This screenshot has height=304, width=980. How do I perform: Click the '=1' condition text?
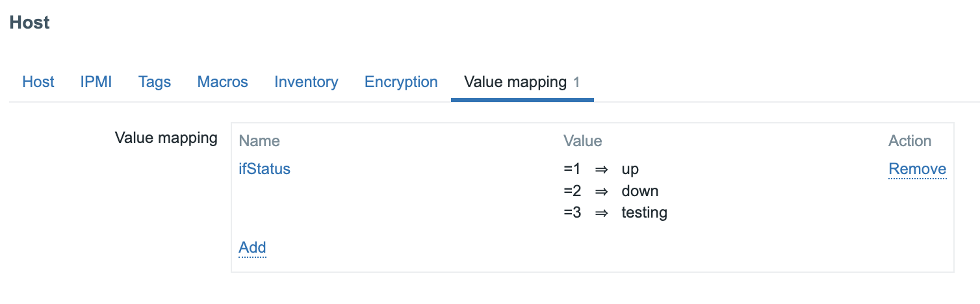pos(572,170)
